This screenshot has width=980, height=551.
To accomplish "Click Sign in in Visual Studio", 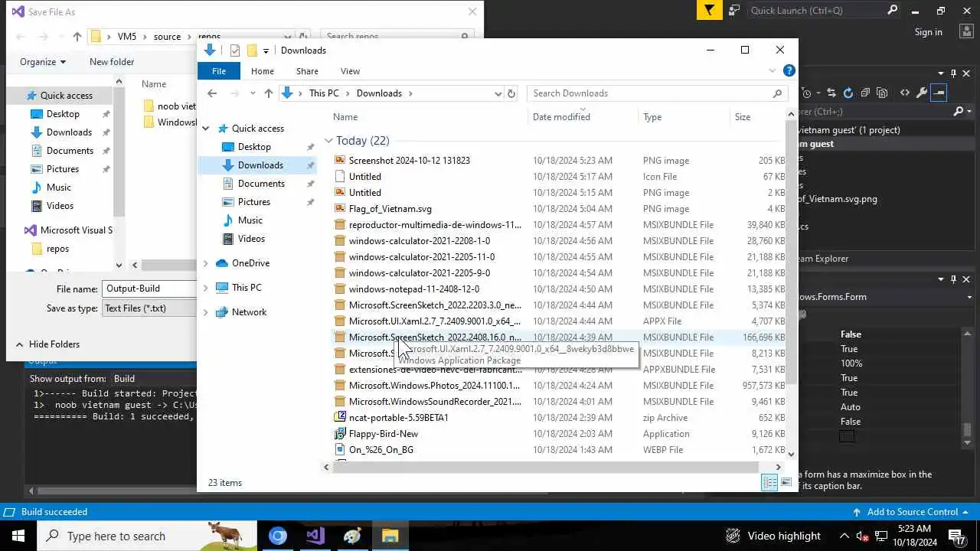I will (928, 32).
